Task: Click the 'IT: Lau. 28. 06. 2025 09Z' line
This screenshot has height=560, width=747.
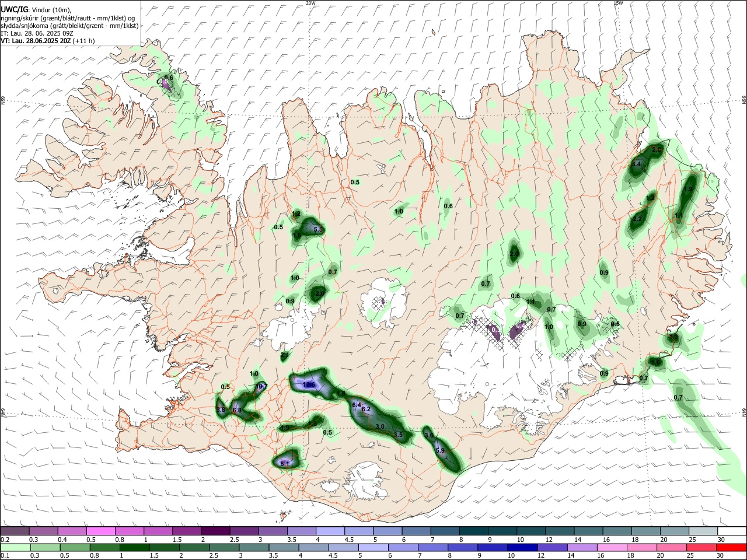Action: [x=37, y=33]
